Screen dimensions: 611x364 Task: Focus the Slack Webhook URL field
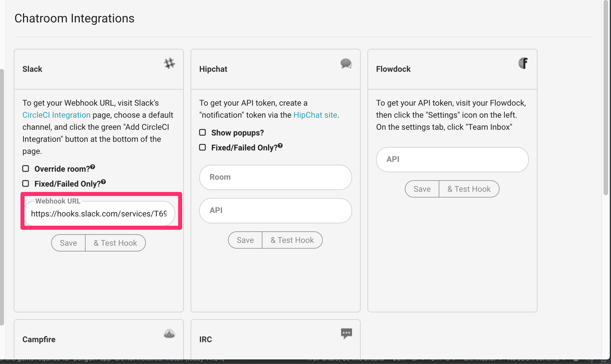tap(99, 214)
